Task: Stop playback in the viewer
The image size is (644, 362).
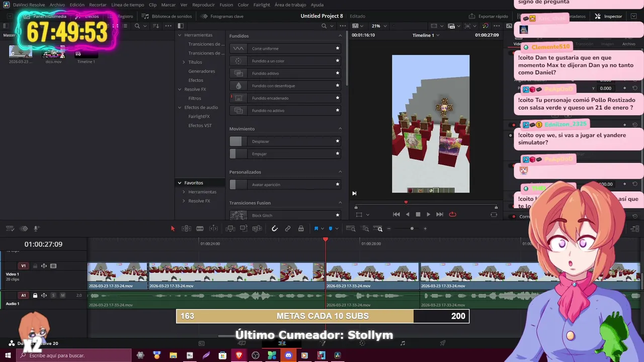Action: click(418, 214)
